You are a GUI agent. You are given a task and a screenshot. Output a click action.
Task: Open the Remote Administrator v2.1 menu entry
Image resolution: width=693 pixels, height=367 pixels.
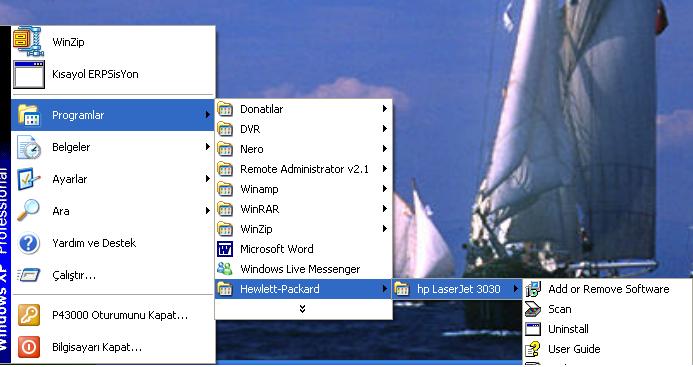[303, 169]
